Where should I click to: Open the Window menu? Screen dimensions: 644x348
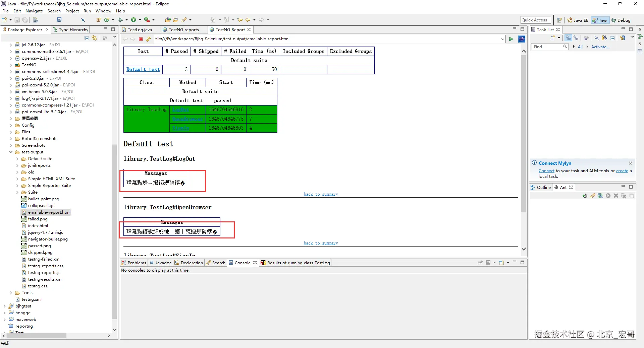[x=103, y=11]
